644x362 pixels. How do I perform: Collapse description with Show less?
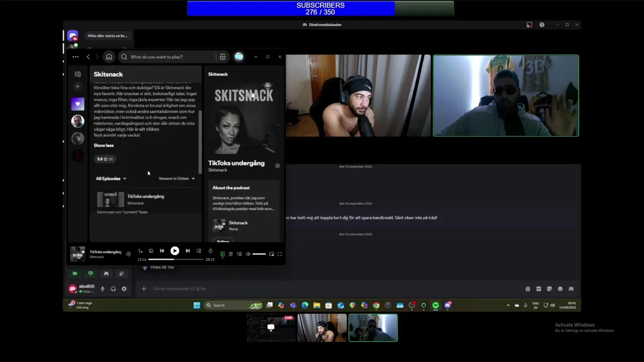(x=104, y=145)
